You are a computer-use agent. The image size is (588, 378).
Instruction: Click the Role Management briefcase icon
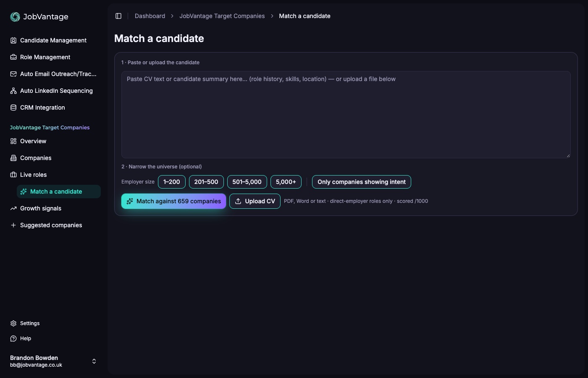[x=13, y=57]
